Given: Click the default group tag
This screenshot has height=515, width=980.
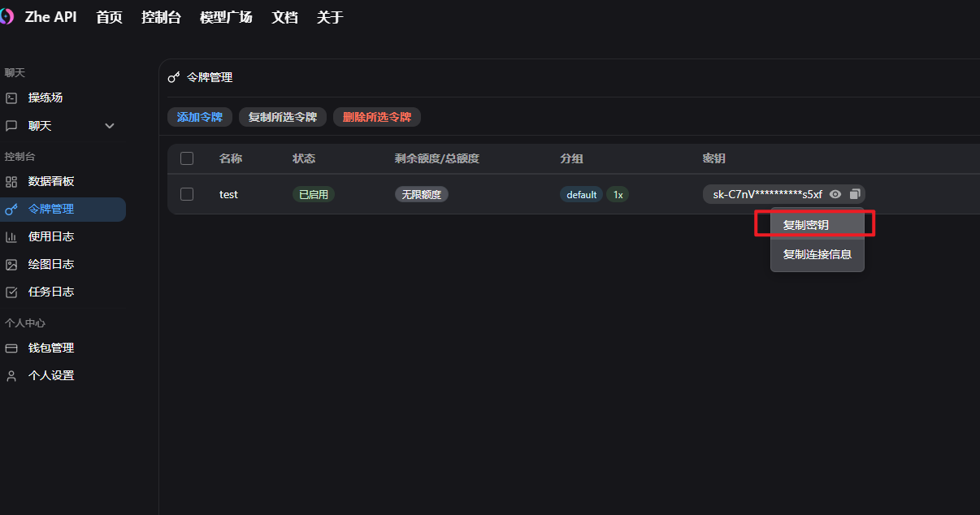Looking at the screenshot, I should (x=582, y=194).
